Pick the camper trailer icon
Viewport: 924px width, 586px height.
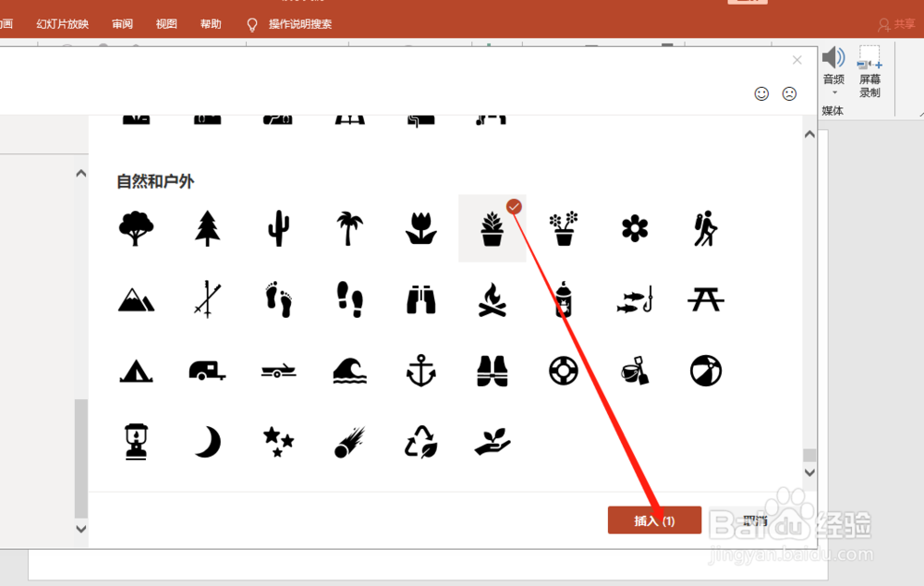click(x=207, y=371)
